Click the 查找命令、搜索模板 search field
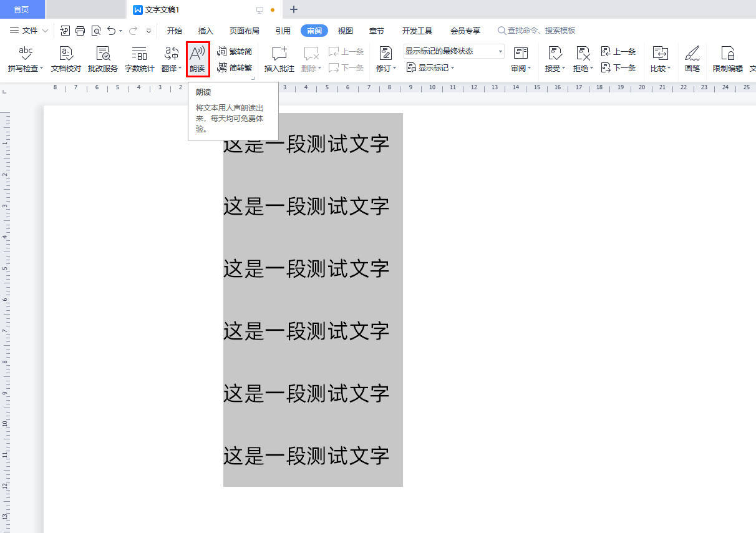756x533 pixels. [x=536, y=31]
